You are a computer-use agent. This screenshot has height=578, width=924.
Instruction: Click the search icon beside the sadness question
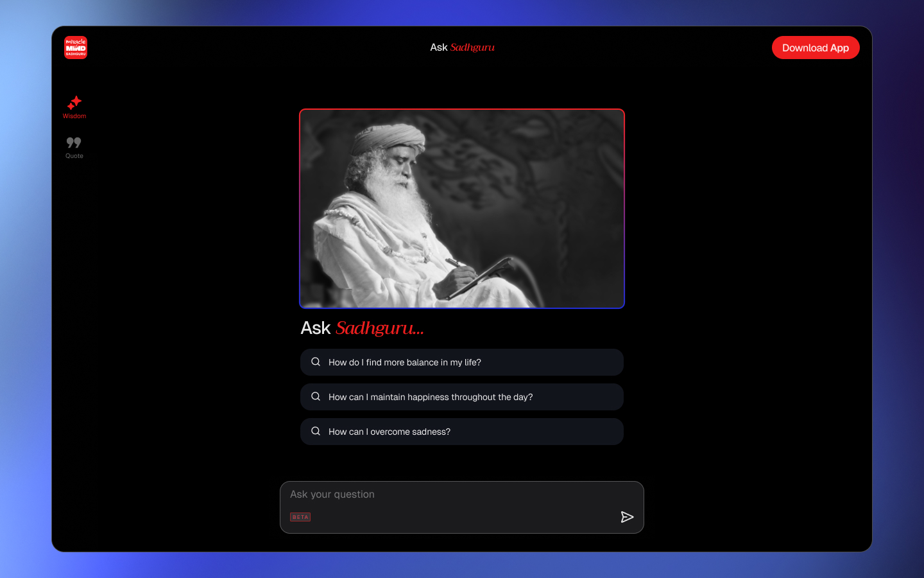(316, 431)
